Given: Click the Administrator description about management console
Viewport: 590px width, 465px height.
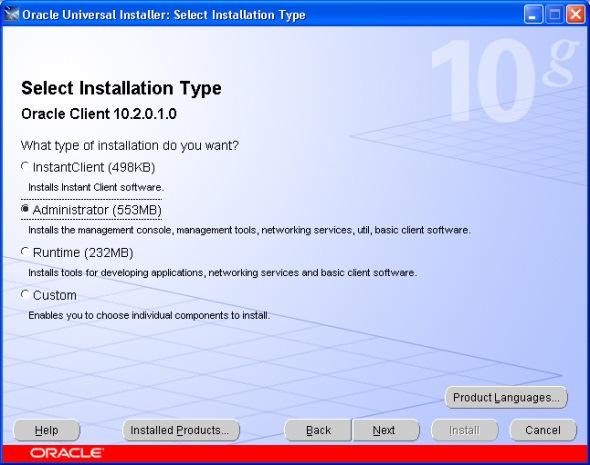Looking at the screenshot, I should (249, 229).
